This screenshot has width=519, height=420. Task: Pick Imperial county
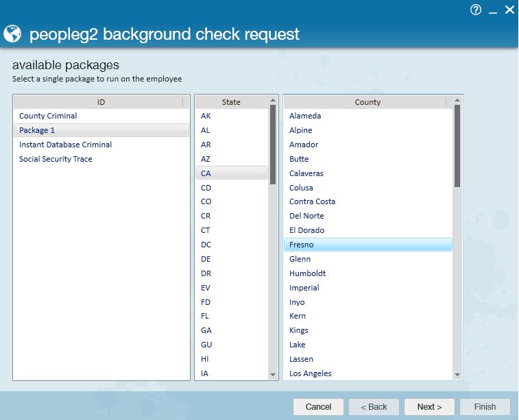coord(367,288)
